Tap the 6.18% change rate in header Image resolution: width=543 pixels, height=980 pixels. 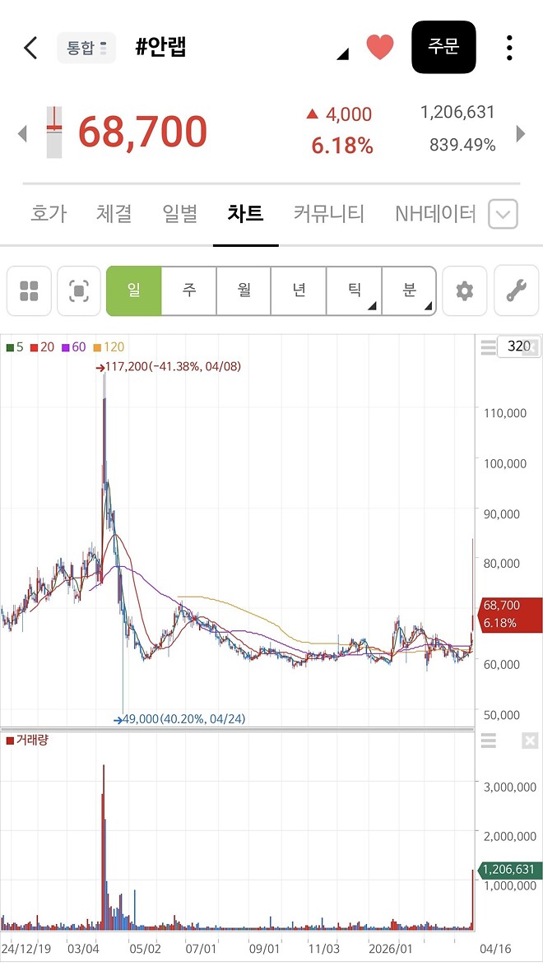click(x=341, y=146)
